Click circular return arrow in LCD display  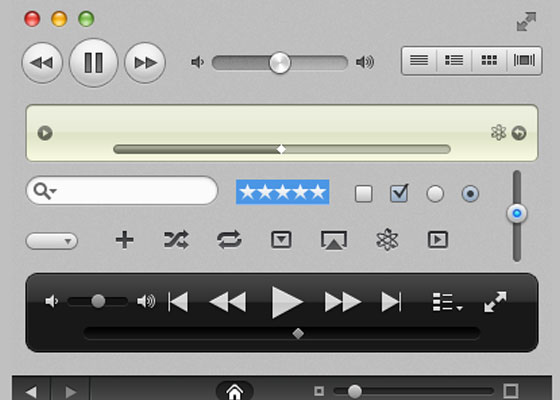click(x=519, y=133)
